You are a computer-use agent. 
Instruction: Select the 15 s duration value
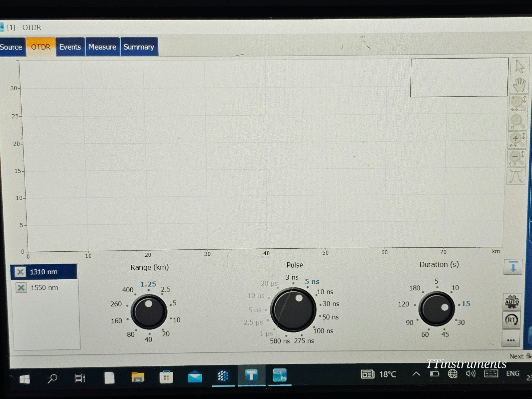point(466,304)
